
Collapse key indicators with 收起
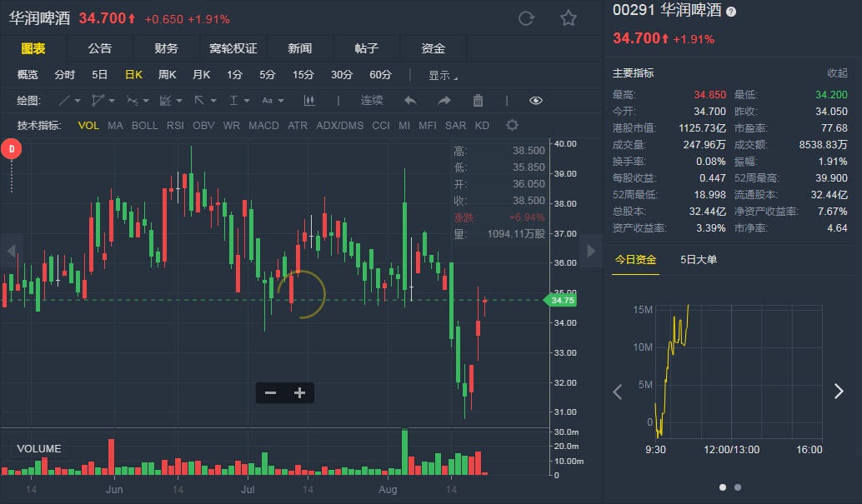[x=837, y=73]
